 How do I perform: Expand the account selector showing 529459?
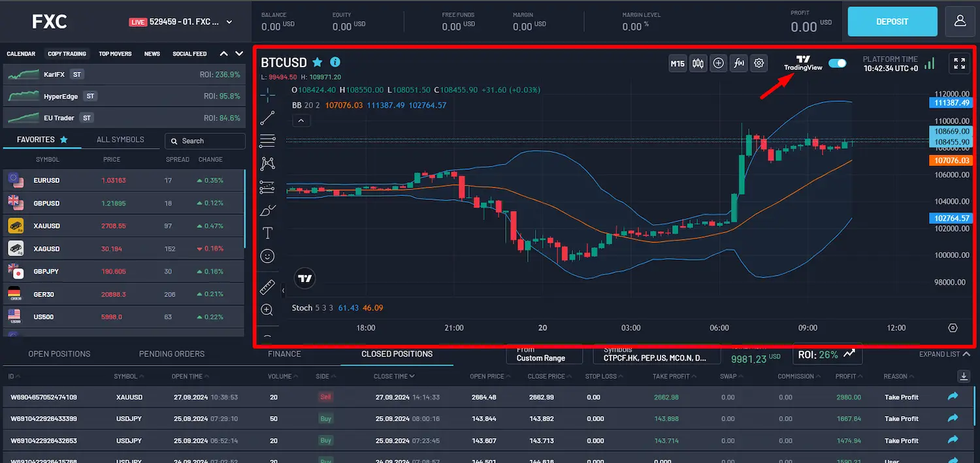(183, 20)
